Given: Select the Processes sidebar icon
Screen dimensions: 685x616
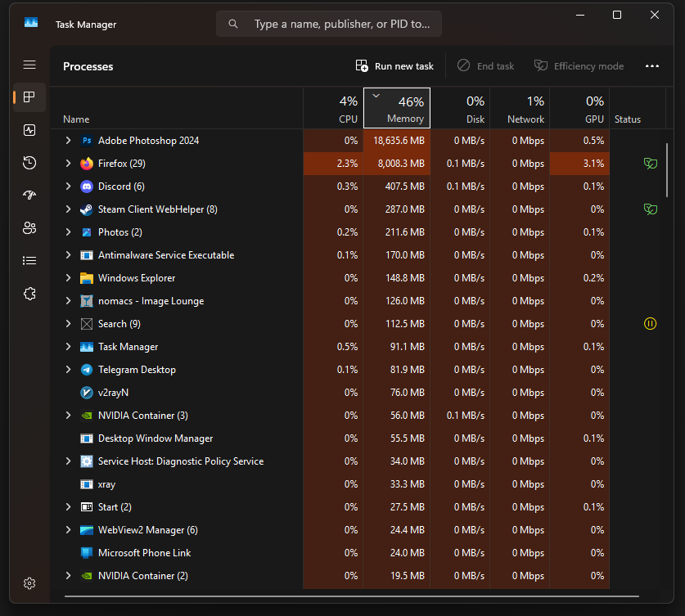Looking at the screenshot, I should point(29,97).
